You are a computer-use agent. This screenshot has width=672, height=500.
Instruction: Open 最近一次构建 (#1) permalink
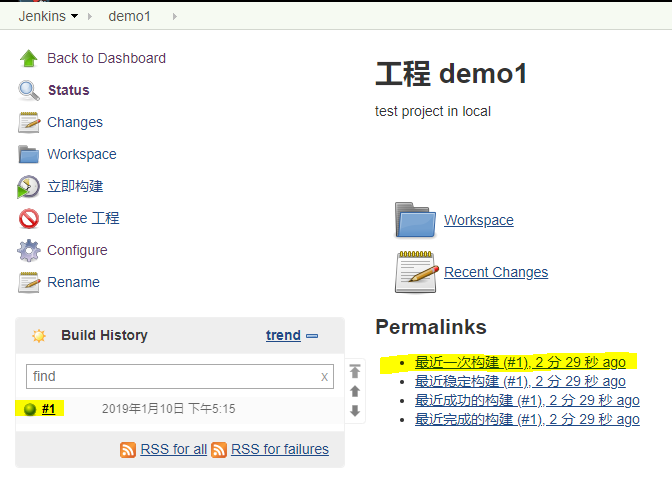(x=520, y=362)
